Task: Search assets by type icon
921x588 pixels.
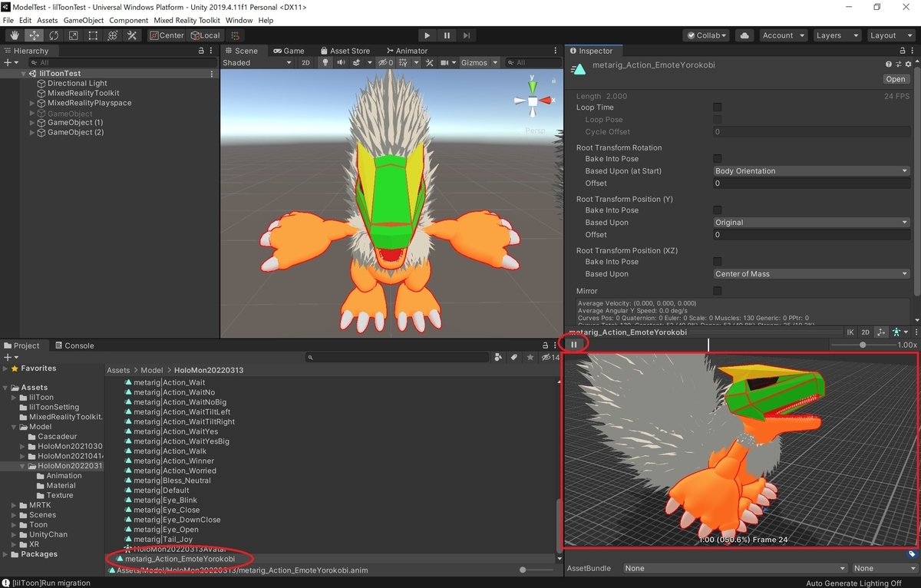Action: (x=498, y=357)
